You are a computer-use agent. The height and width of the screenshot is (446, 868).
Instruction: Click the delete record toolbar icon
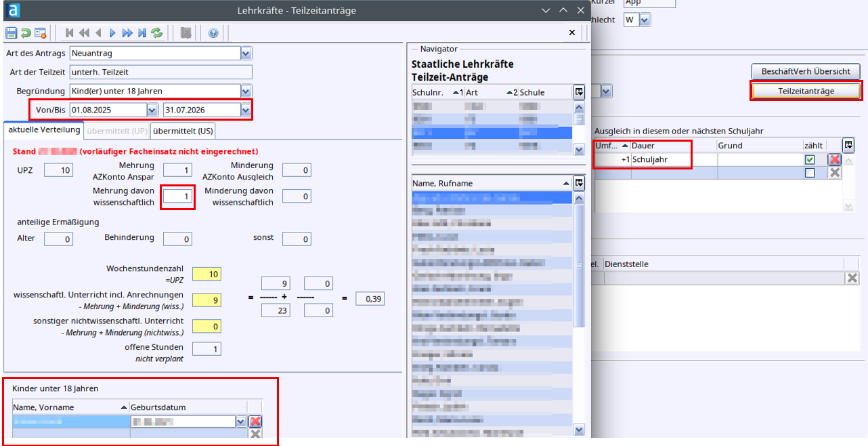tap(40, 33)
